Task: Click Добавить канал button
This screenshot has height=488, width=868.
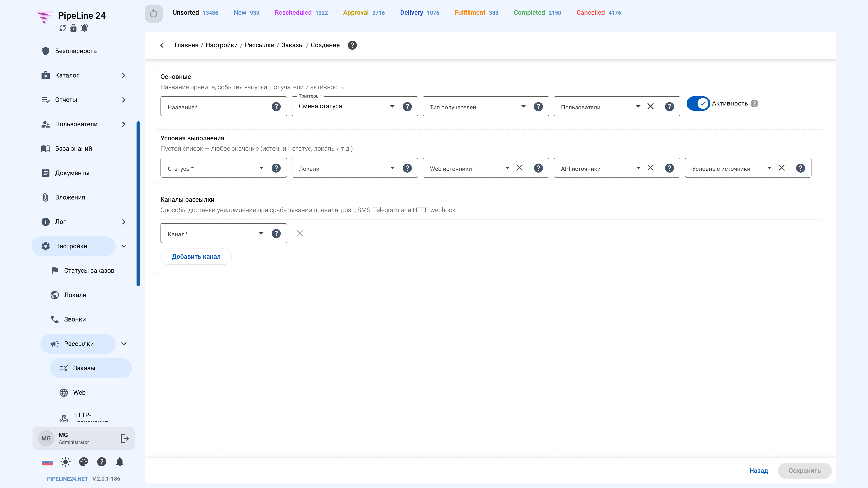Action: pyautogui.click(x=196, y=256)
